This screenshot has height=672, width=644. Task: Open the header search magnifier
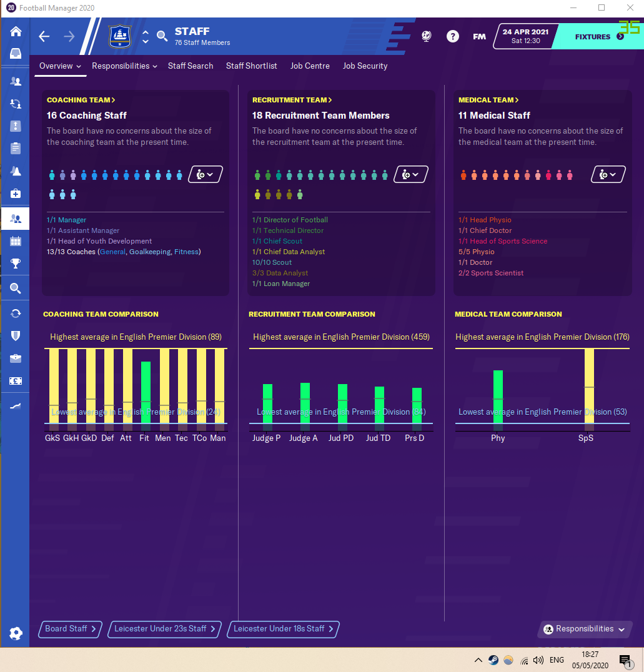click(162, 36)
